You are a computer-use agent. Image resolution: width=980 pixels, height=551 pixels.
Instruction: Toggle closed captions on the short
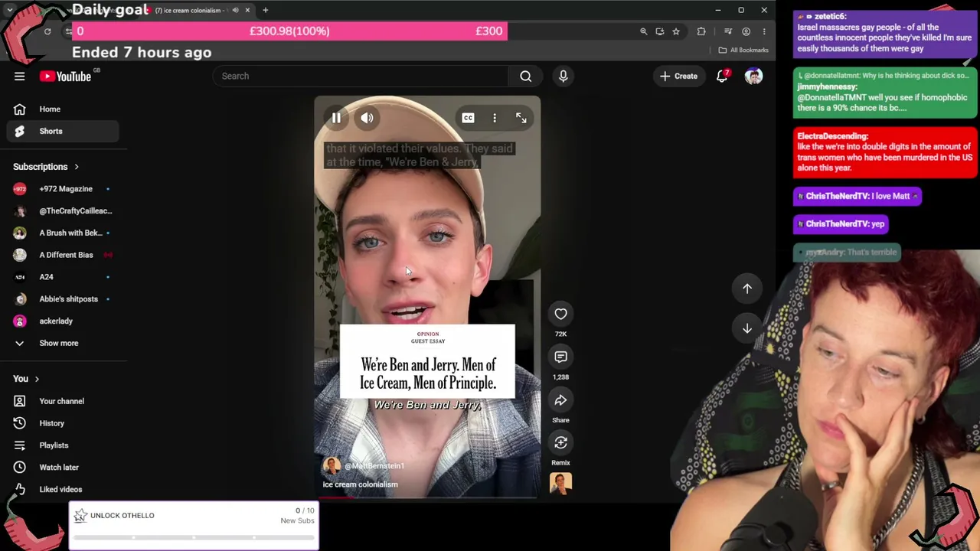click(468, 118)
